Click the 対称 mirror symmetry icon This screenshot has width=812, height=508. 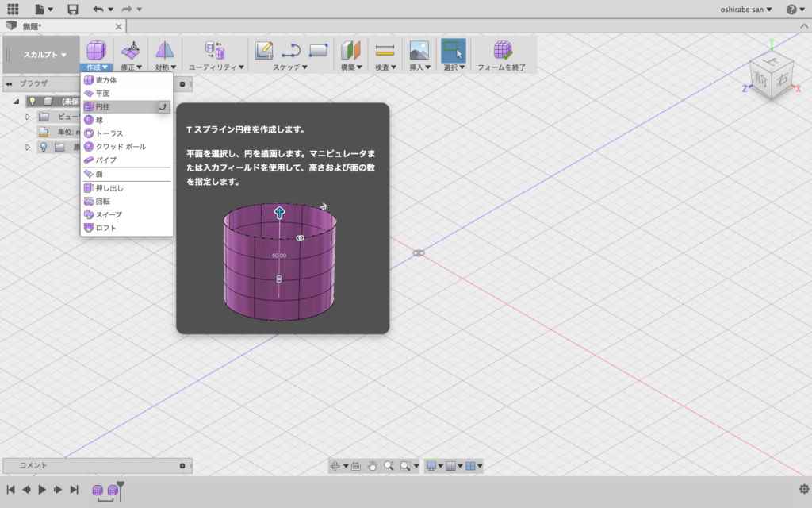[165, 50]
